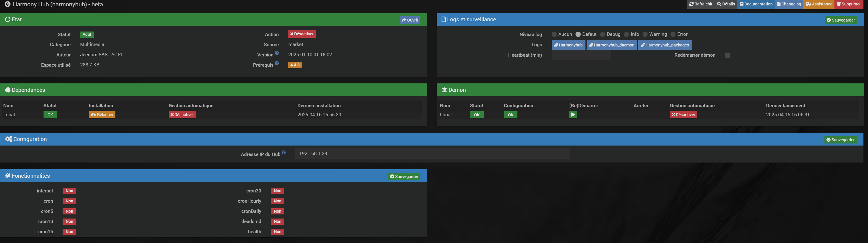The width and height of the screenshot is (868, 243).
Task: Open the plugin Documentation
Action: point(756,4)
